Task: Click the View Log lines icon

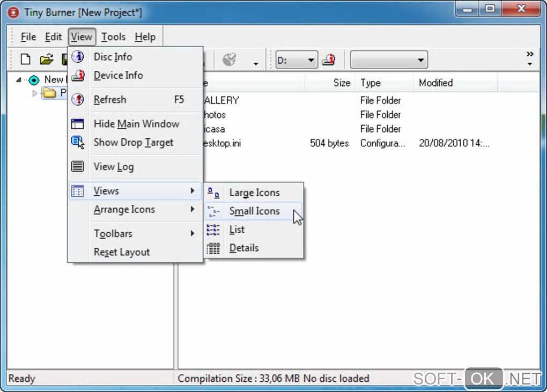Action: [x=77, y=166]
